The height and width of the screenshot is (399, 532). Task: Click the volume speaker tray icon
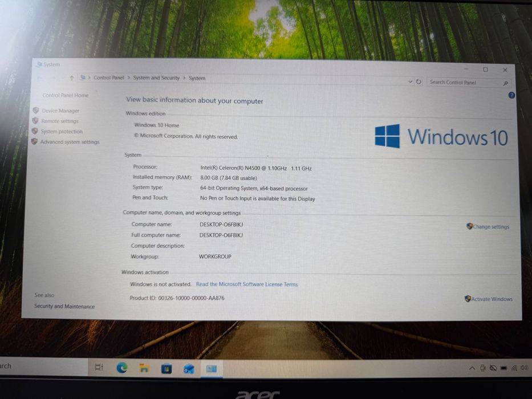pyautogui.click(x=524, y=368)
